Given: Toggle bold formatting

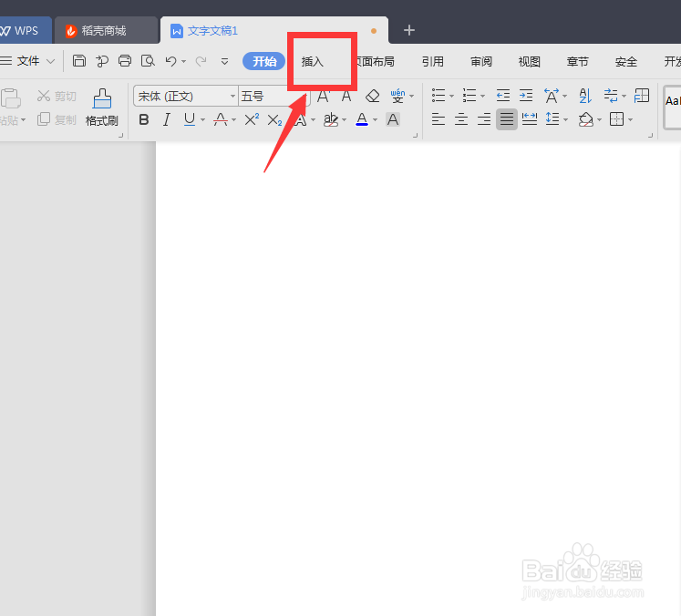Looking at the screenshot, I should [x=144, y=119].
